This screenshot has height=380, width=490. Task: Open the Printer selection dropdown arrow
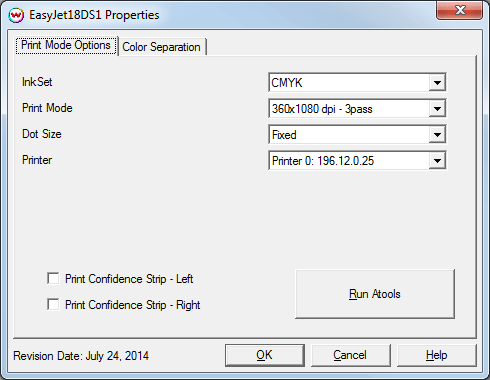437,161
